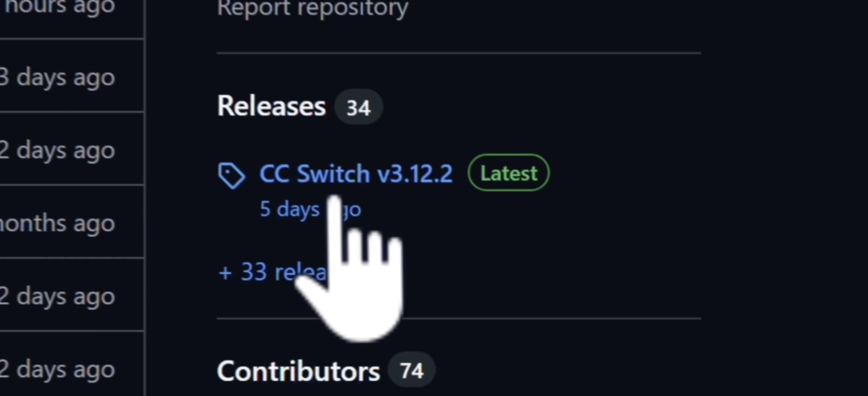This screenshot has height=396, width=868.
Task: Click 2 days ago timestamp just below months ago
Action: [x=58, y=296]
